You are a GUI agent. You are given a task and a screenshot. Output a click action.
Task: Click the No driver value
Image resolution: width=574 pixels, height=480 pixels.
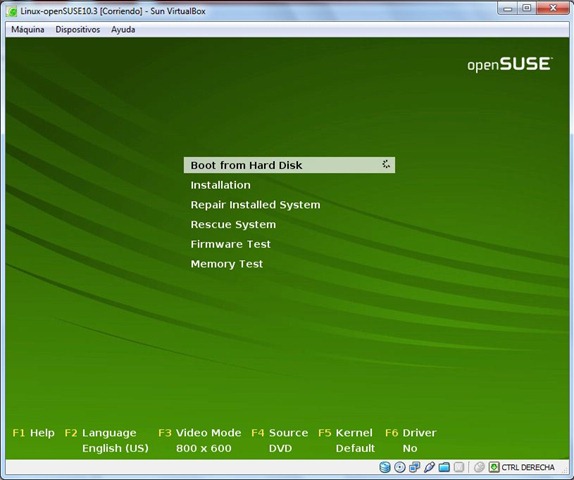(x=410, y=449)
